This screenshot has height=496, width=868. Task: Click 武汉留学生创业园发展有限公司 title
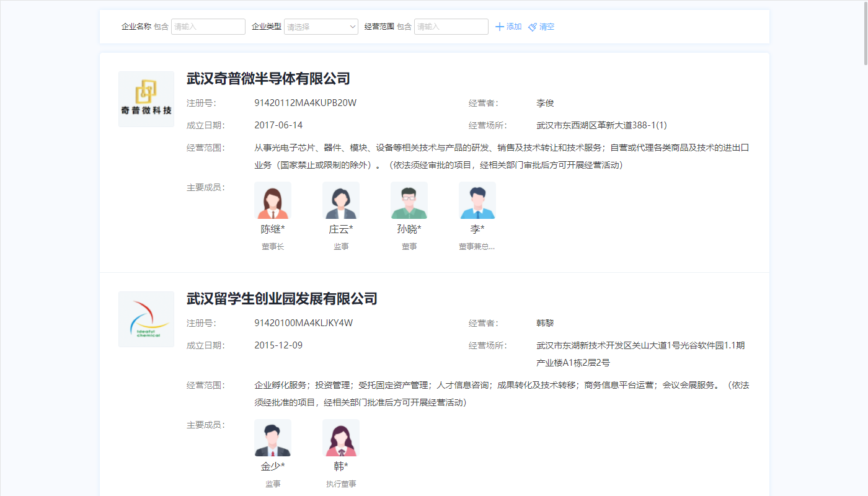coord(280,298)
